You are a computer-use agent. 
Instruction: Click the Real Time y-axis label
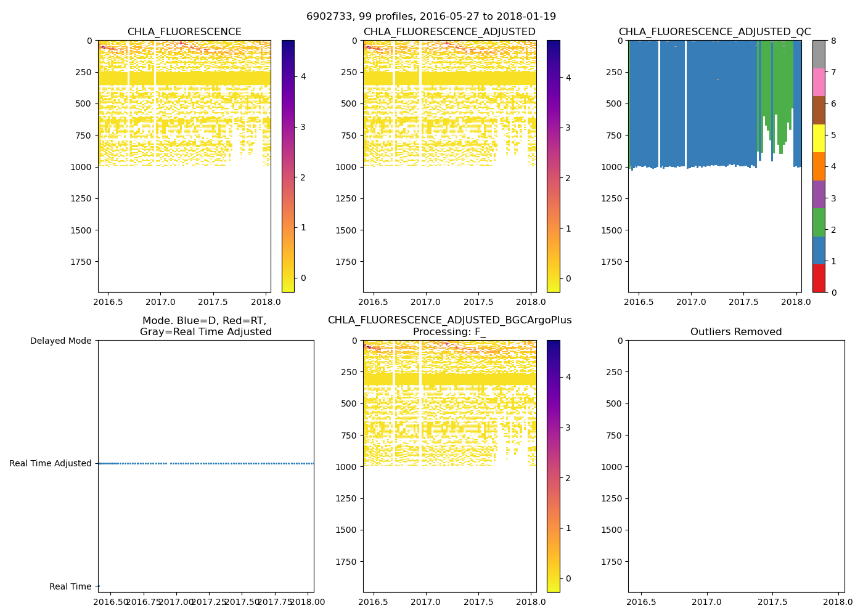[x=70, y=587]
